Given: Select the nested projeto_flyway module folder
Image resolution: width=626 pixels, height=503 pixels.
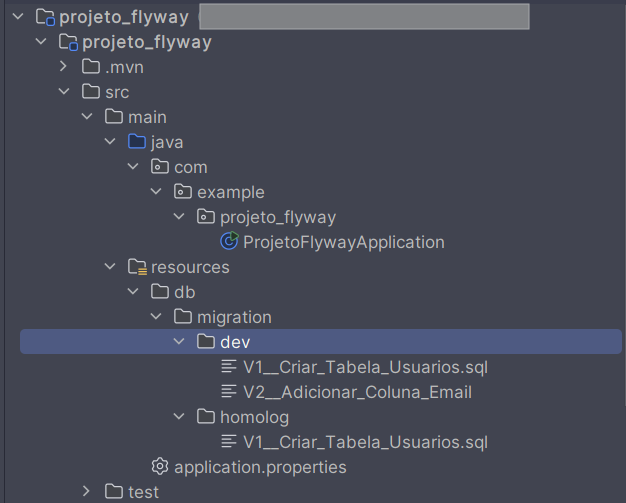Looking at the screenshot, I should (x=147, y=42).
